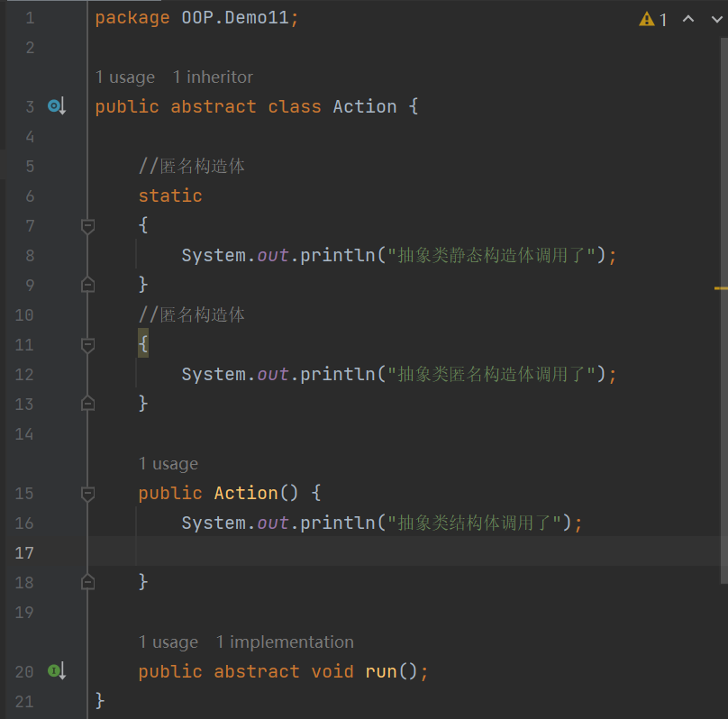The image size is (728, 719).
Task: Click the warning triangle inspection icon
Action: point(646,20)
